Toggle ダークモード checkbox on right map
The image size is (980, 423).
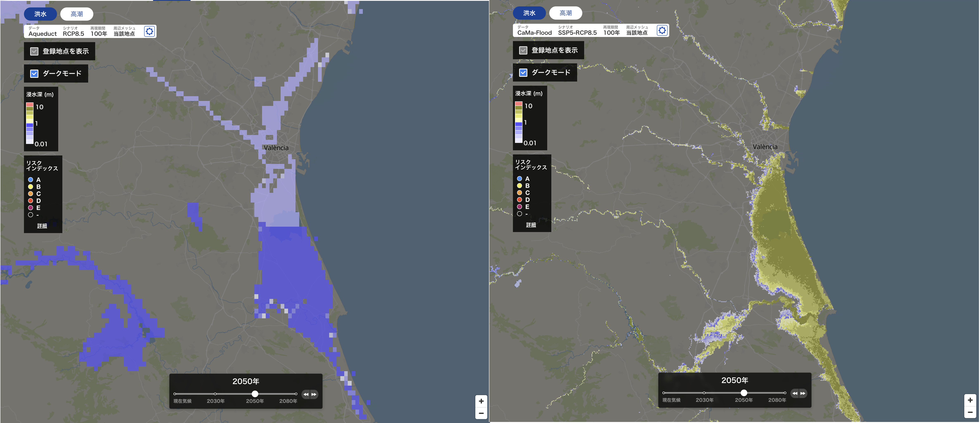tap(523, 72)
